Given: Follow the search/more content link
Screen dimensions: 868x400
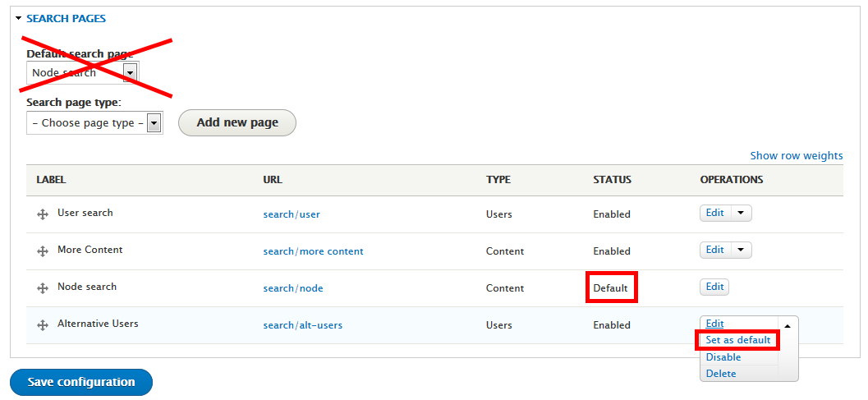Looking at the screenshot, I should 313,251.
